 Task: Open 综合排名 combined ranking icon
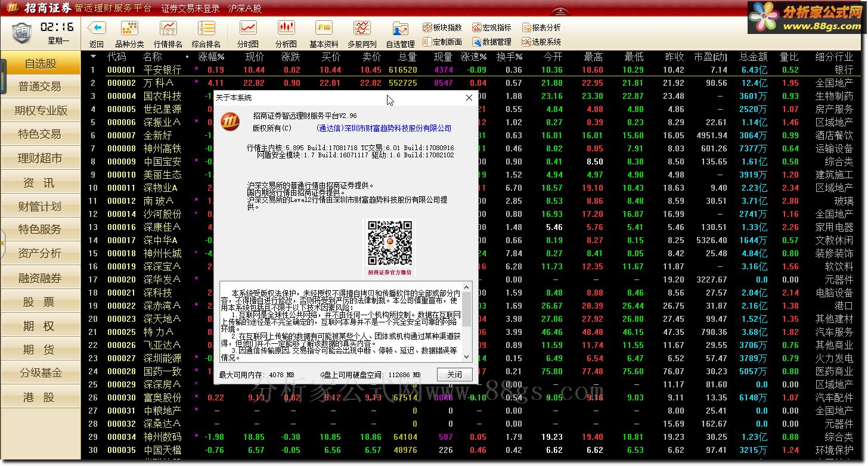click(206, 28)
